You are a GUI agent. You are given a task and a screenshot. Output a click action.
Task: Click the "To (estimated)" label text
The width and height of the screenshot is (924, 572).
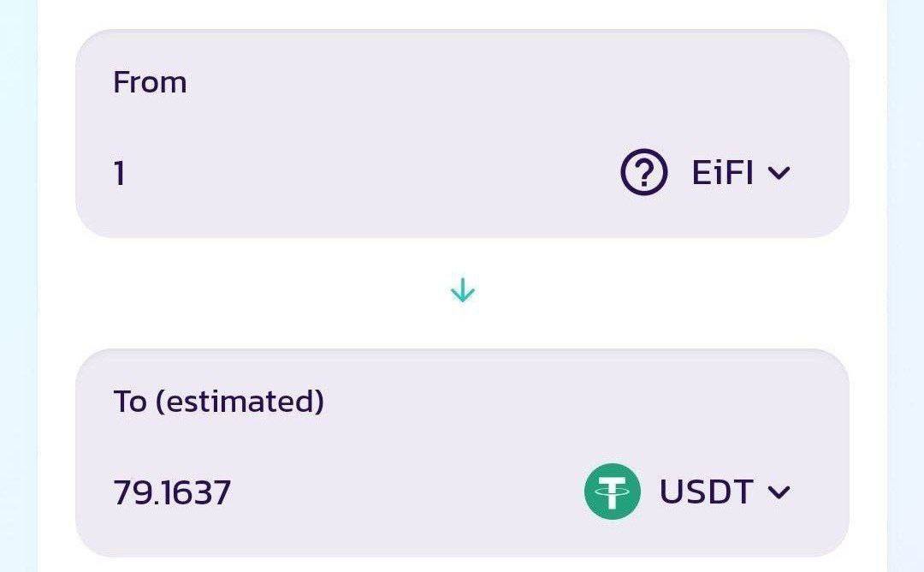coord(218,401)
